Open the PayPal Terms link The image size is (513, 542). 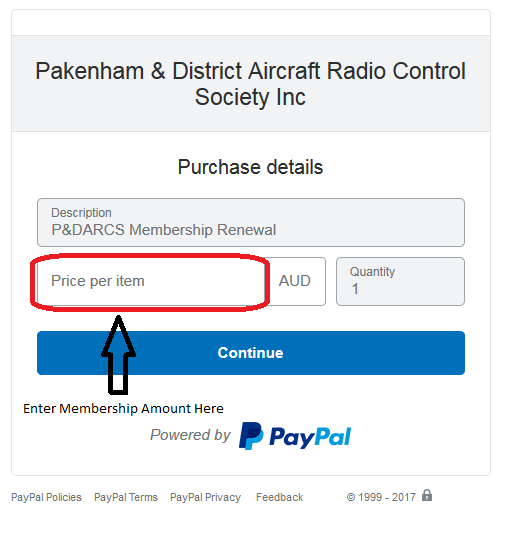tap(126, 497)
